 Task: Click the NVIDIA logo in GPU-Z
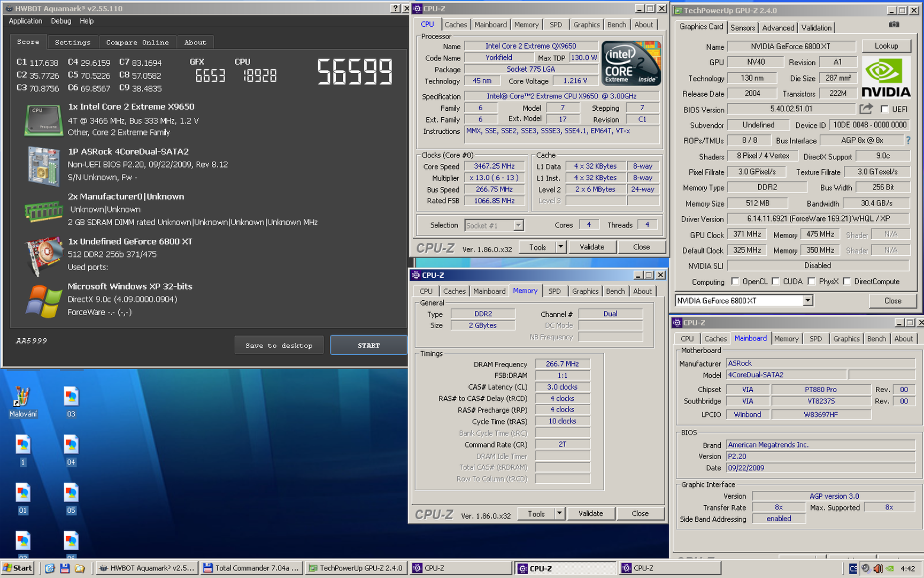pyautogui.click(x=885, y=78)
